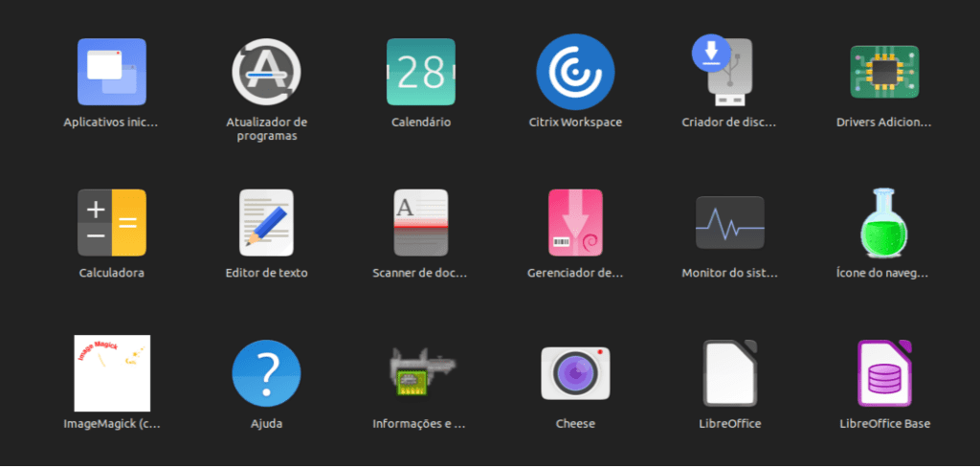The height and width of the screenshot is (468, 980).
Task: Launch ImageMagick icon
Action: 112,373
